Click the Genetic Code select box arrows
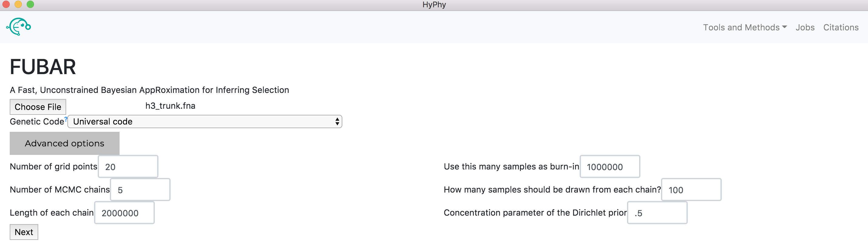The width and height of the screenshot is (868, 246). click(337, 122)
